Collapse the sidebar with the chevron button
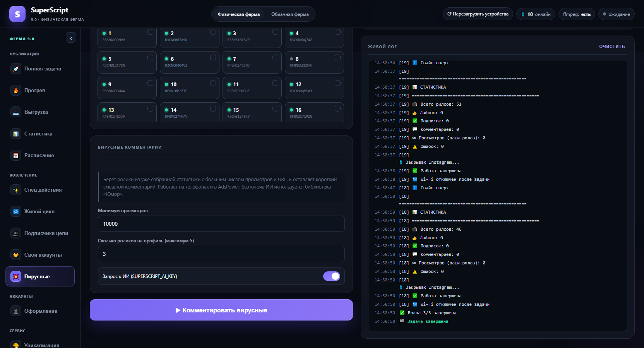Viewport: 644px width, 348px height. tap(71, 38)
